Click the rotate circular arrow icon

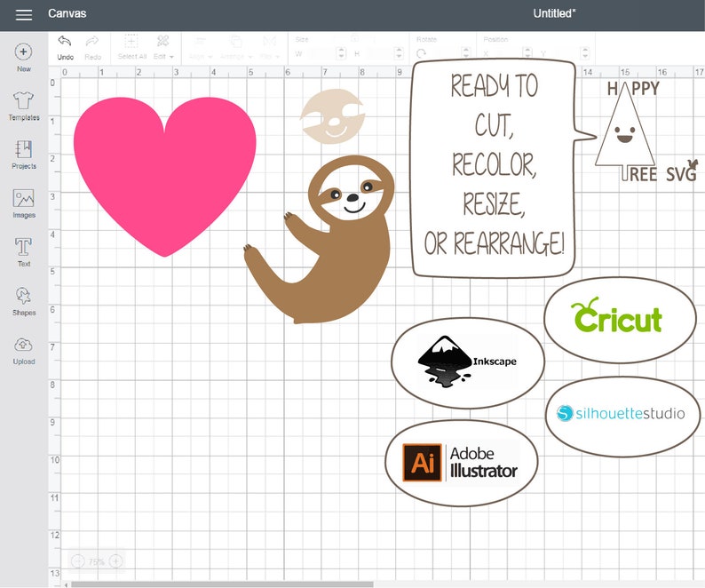point(421,53)
